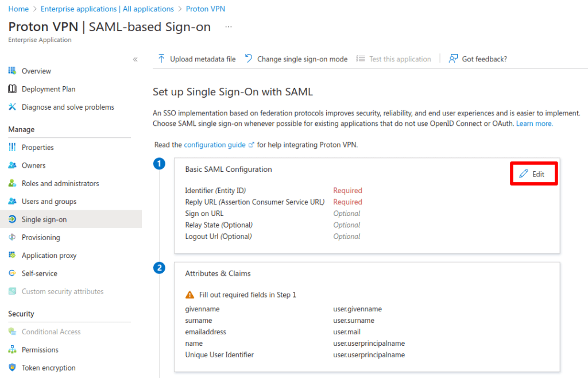
Task: Collapse the left navigation menu with double chevron
Action: pos(136,59)
